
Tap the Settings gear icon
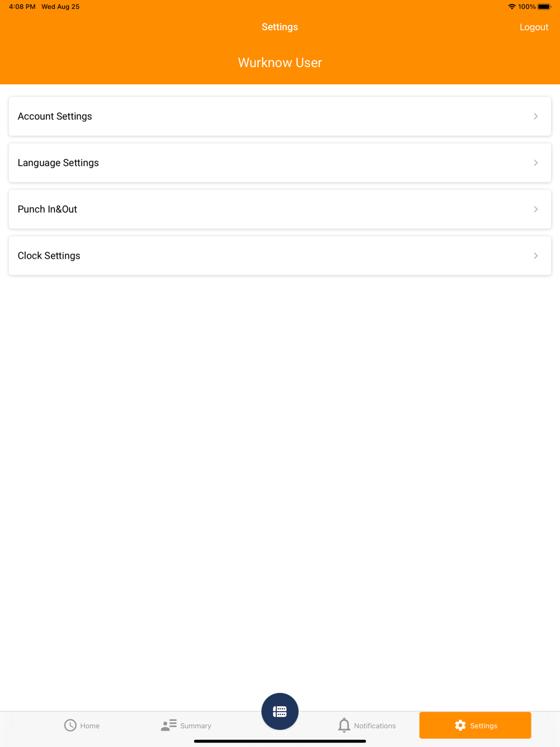tap(460, 725)
